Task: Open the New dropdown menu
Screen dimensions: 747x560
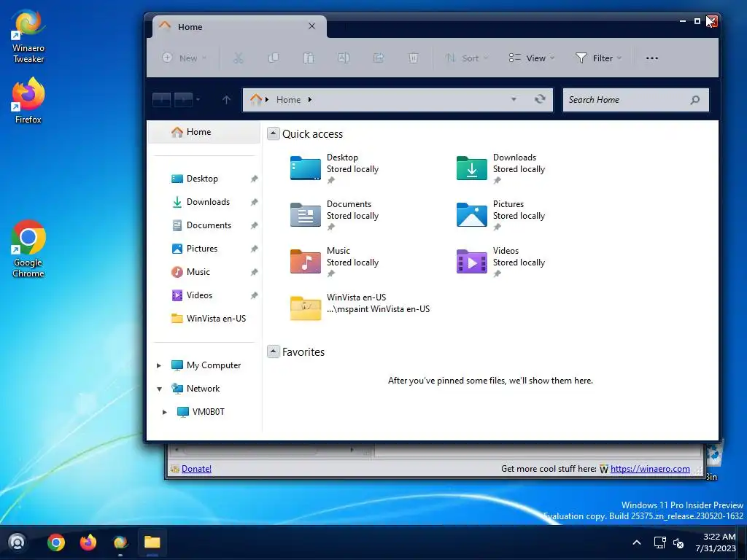Action: [184, 58]
